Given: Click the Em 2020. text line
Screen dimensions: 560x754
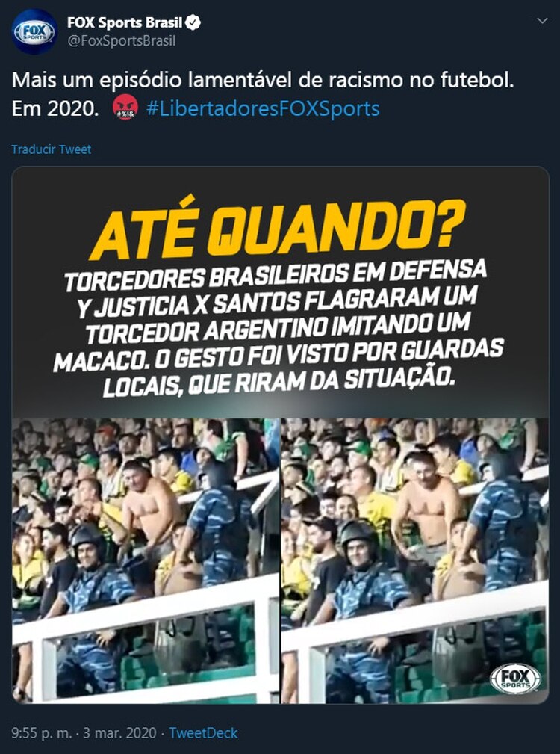Looking at the screenshot, I should coord(55,108).
